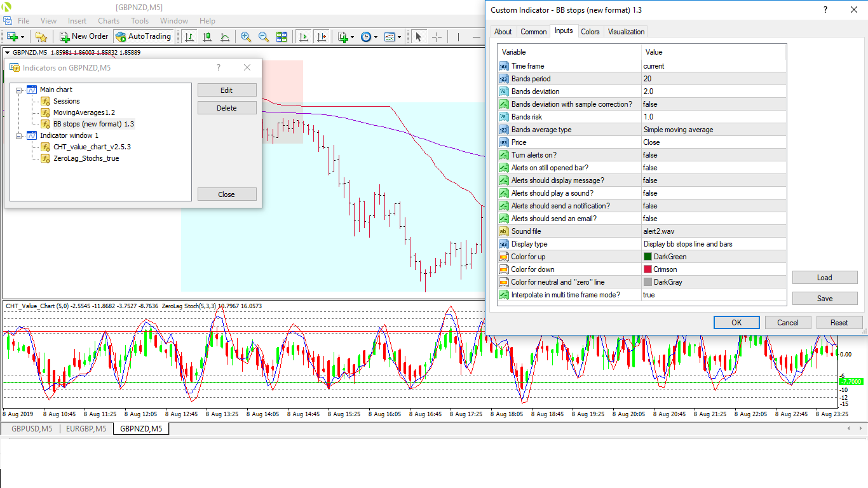Image resolution: width=868 pixels, height=488 pixels.
Task: Open the New Order window
Action: pos(84,37)
